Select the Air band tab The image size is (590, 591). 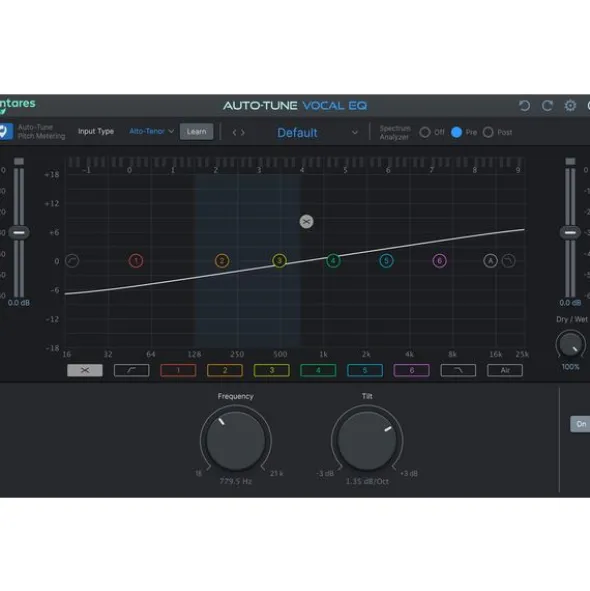tap(505, 371)
